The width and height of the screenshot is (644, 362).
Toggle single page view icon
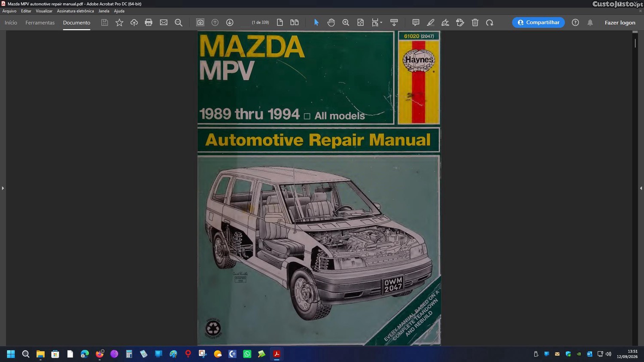(x=280, y=22)
